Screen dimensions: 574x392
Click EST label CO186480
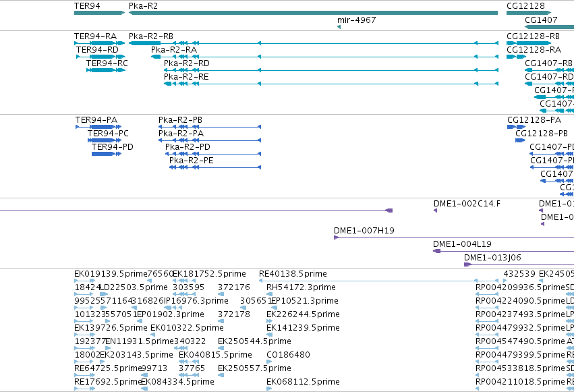coord(288,356)
